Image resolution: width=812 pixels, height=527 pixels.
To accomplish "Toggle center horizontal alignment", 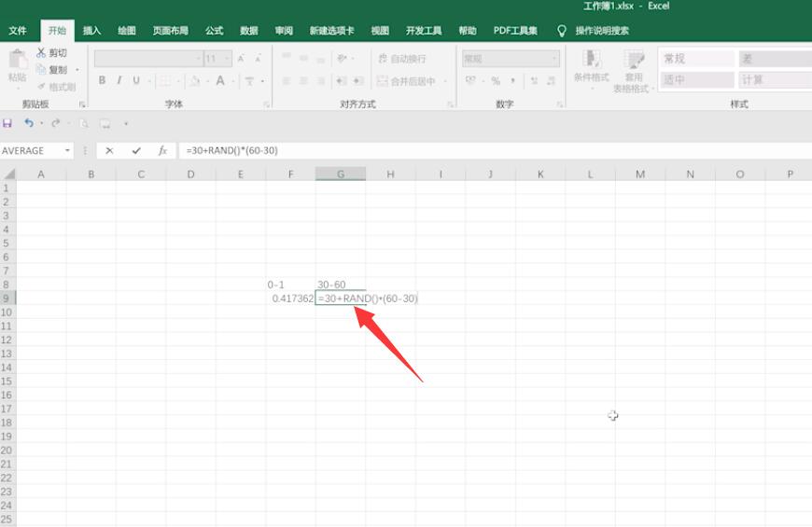I will click(x=304, y=81).
